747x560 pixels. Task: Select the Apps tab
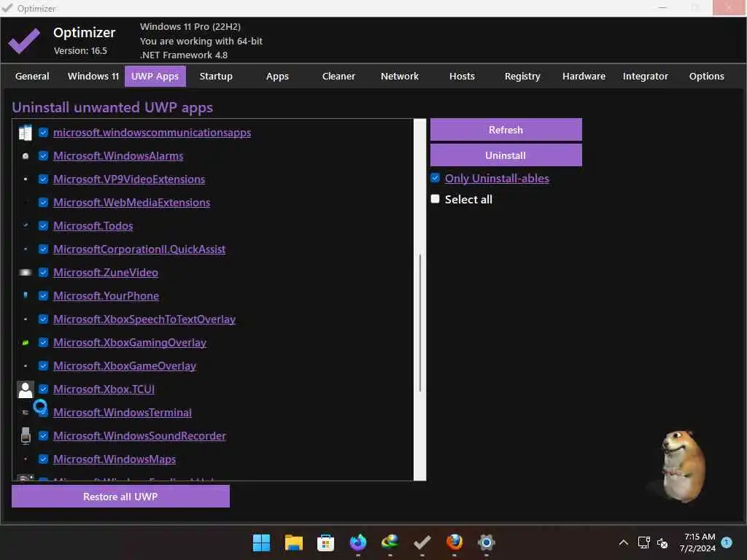tap(277, 76)
